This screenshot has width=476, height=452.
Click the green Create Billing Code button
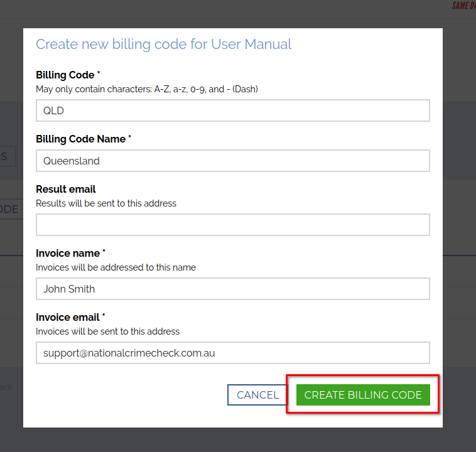coord(363,395)
